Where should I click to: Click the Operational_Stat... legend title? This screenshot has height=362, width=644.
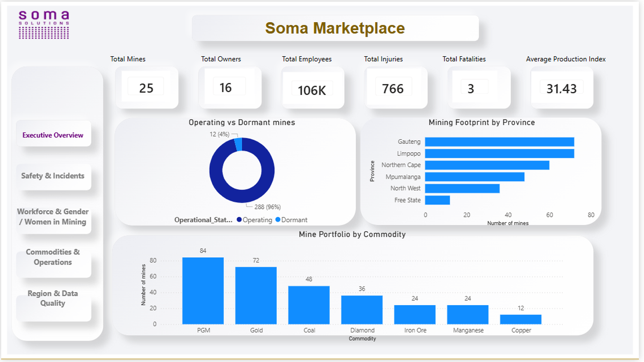coord(204,220)
